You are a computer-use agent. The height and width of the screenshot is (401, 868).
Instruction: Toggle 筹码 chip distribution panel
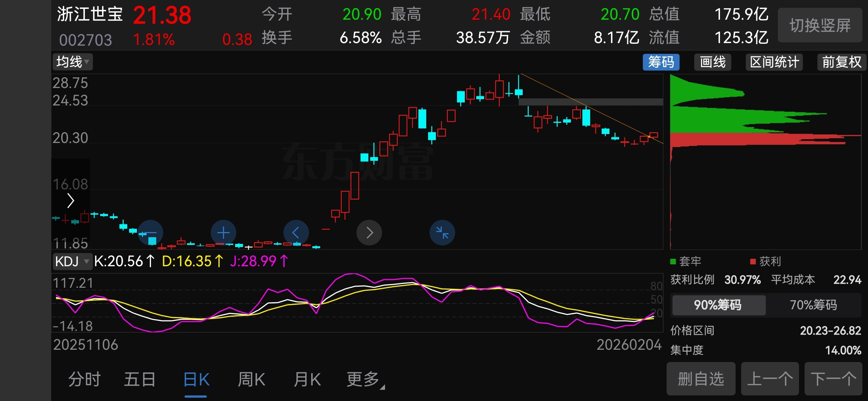[661, 62]
